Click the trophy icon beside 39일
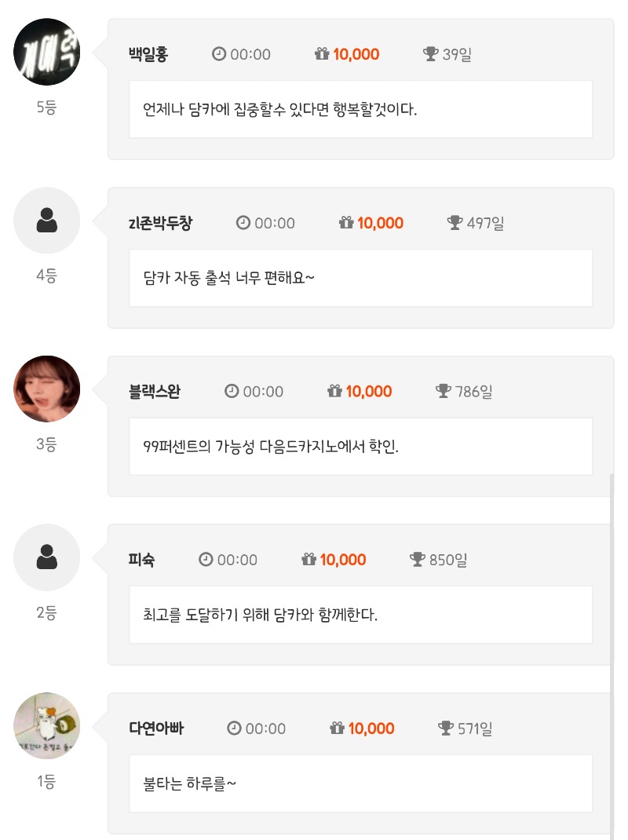Image resolution: width=628 pixels, height=840 pixels. [430, 54]
